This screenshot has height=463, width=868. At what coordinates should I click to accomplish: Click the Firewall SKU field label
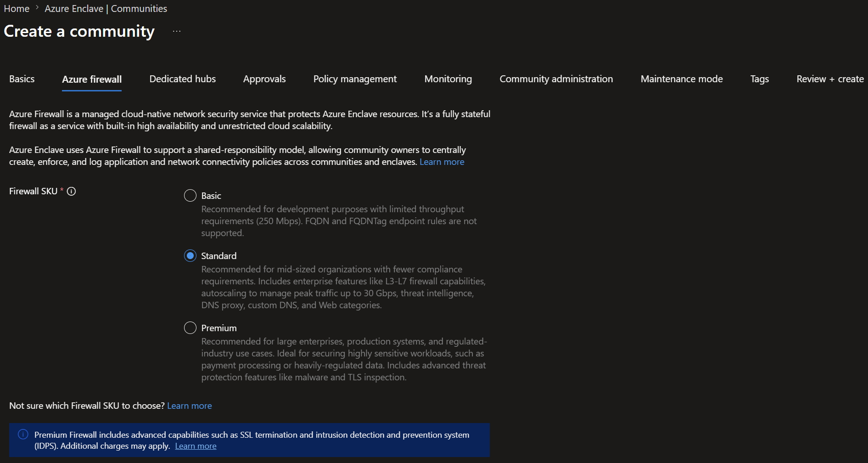pyautogui.click(x=33, y=191)
